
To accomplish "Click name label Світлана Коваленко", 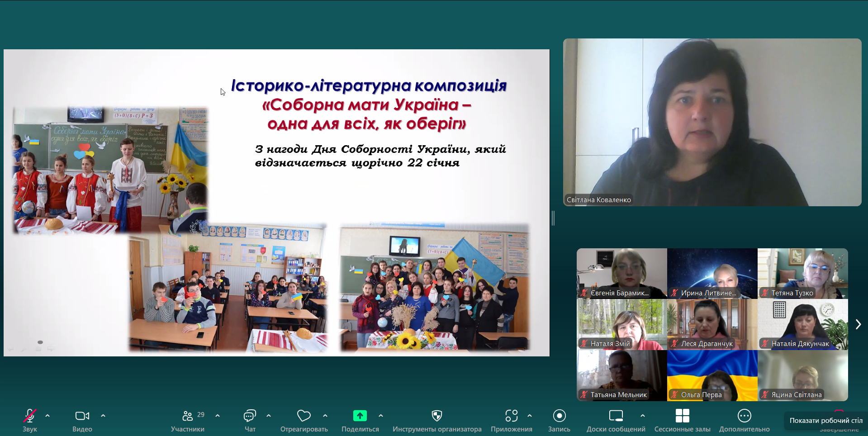I will (x=599, y=200).
